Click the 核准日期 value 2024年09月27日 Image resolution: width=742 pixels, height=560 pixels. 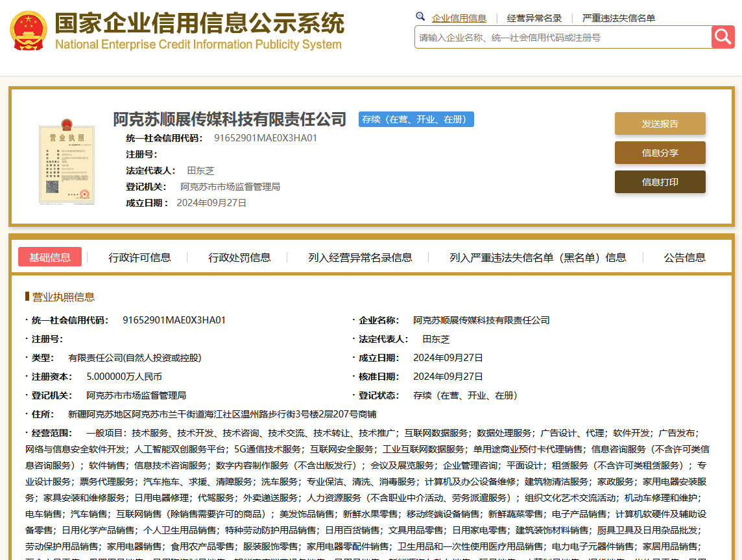click(x=448, y=377)
